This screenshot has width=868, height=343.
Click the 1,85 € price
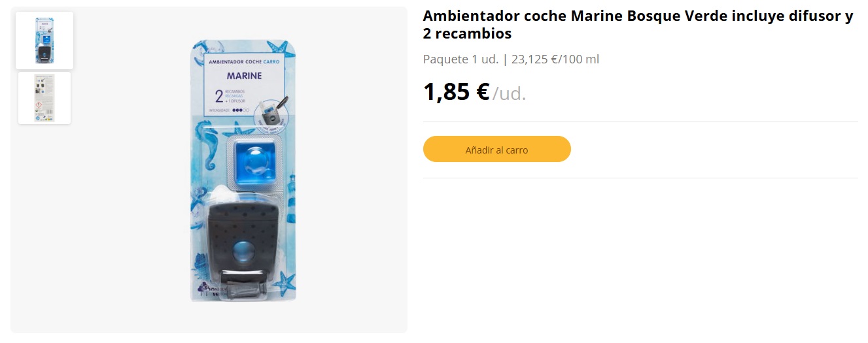(457, 91)
